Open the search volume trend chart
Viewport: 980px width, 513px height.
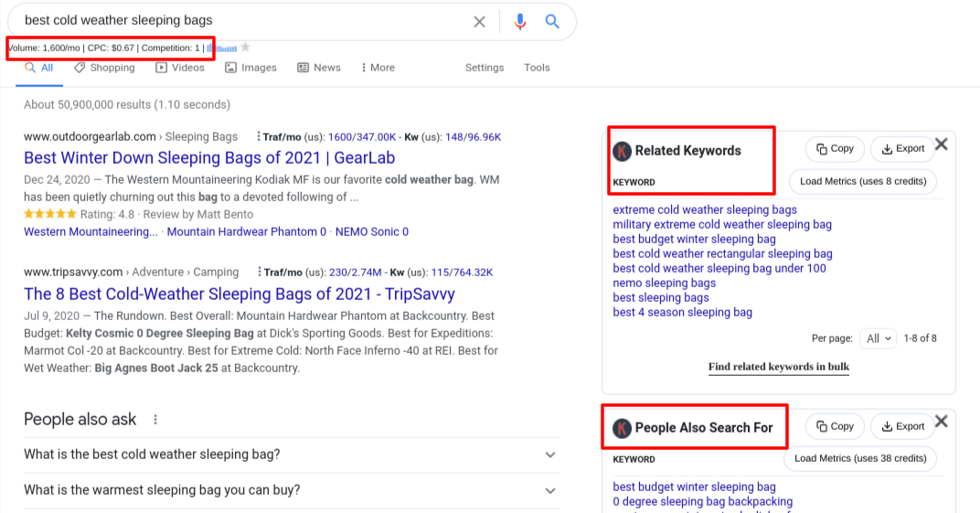[222, 48]
